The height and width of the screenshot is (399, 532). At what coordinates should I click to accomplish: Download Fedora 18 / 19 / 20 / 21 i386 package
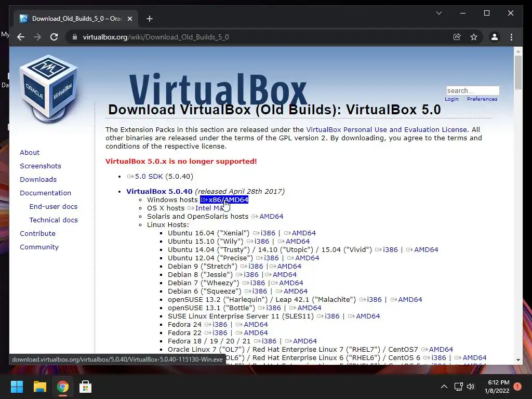(265, 341)
